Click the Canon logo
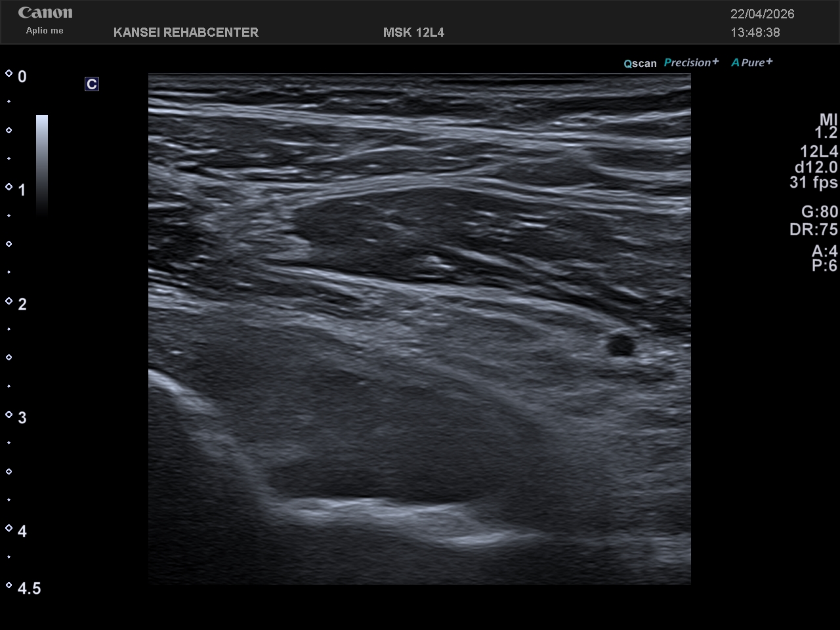Screen dimensions: 840x630 45,13
